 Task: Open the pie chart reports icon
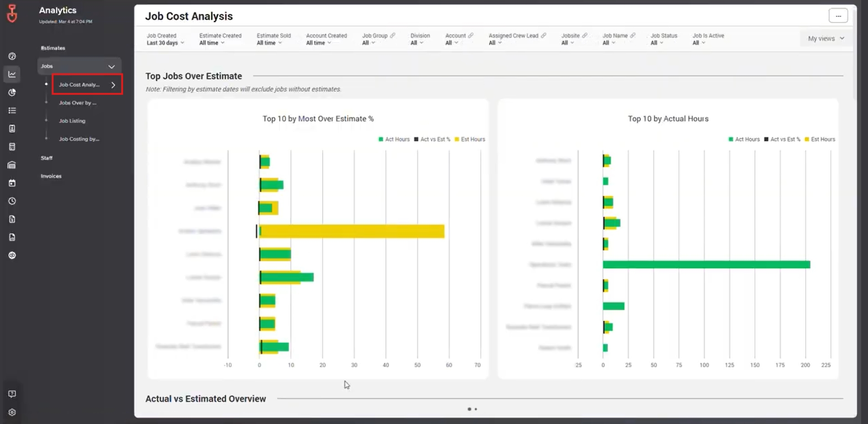coord(12,92)
